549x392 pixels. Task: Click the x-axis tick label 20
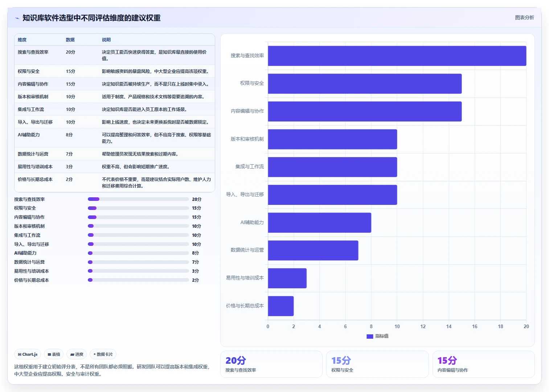526,326
